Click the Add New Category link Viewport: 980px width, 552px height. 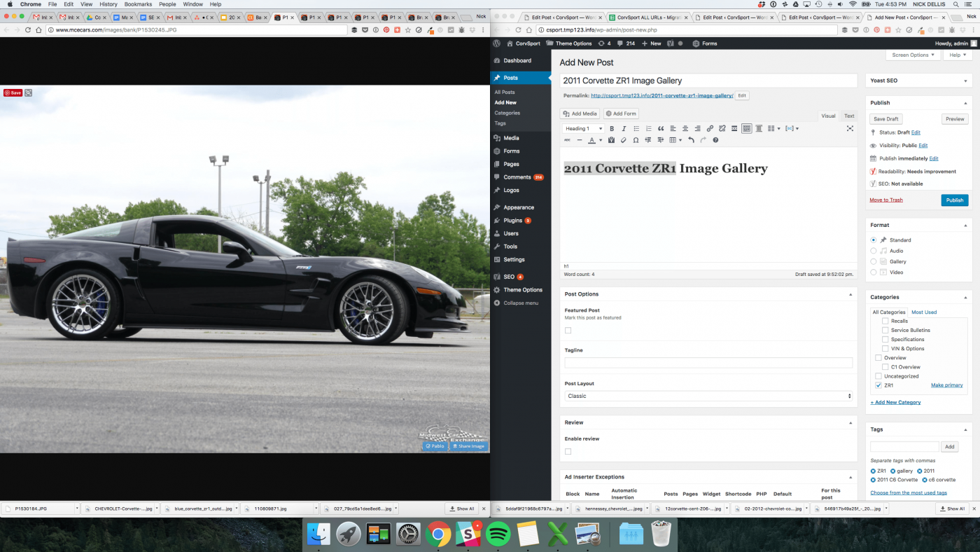pos(895,403)
